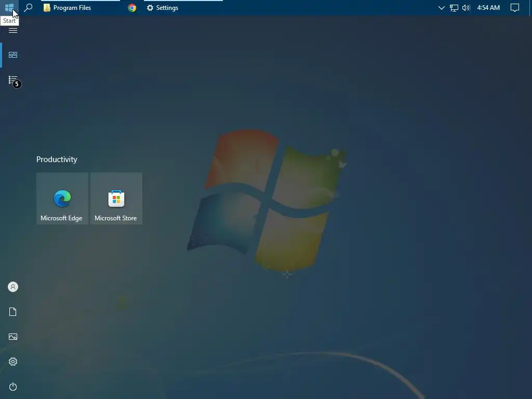Image resolution: width=532 pixels, height=399 pixels.
Task: Open Google Chrome from the taskbar
Action: coord(132,7)
